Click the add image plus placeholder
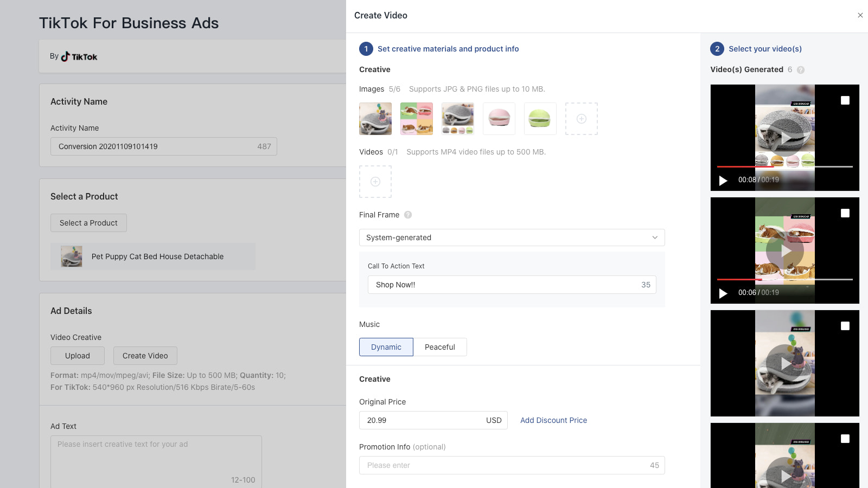The width and height of the screenshot is (868, 488). [581, 119]
